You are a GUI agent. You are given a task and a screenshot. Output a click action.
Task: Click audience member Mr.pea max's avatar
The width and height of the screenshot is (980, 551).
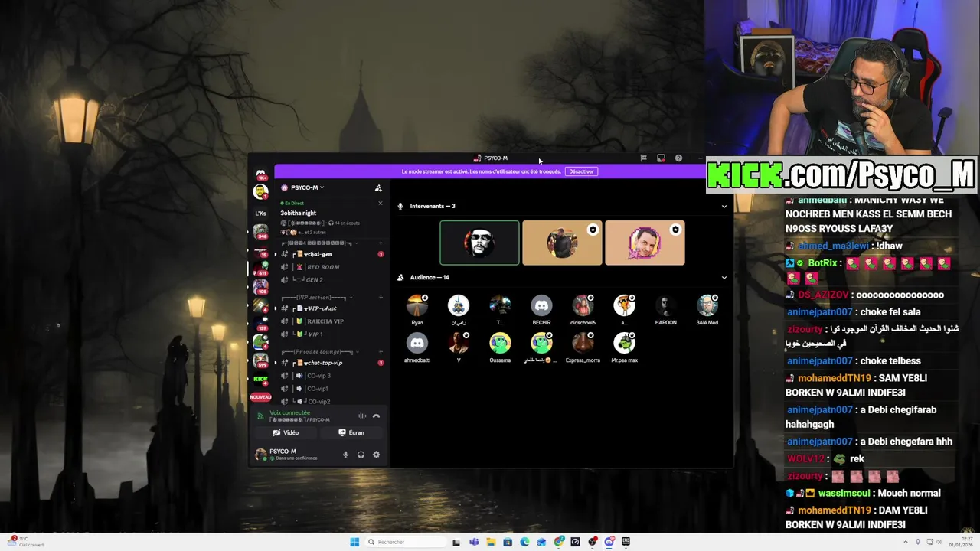[x=624, y=343]
